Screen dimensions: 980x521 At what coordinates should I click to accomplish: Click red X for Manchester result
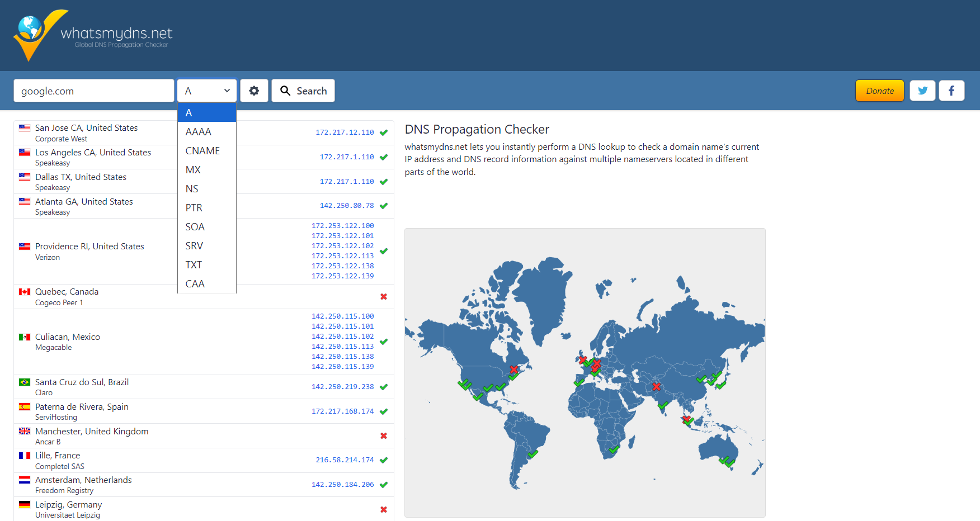(384, 436)
